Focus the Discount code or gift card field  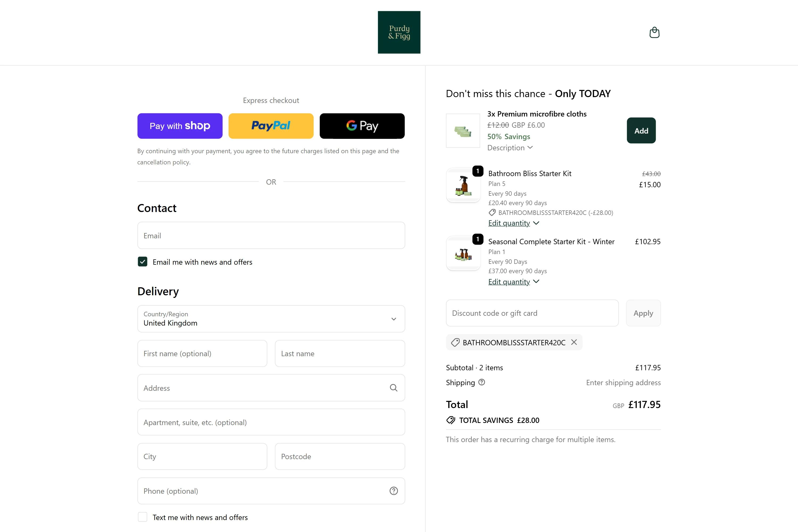click(532, 313)
